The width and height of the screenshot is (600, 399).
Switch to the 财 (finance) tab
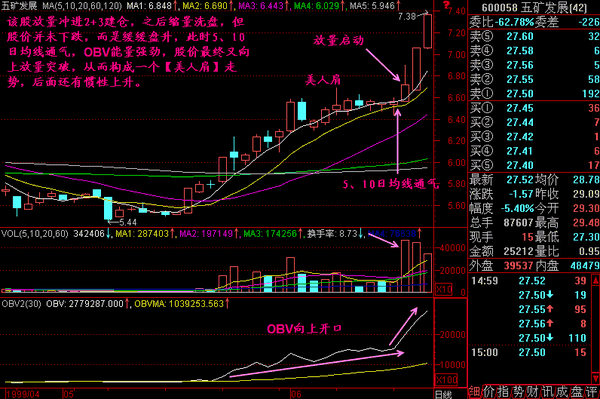coord(532,392)
